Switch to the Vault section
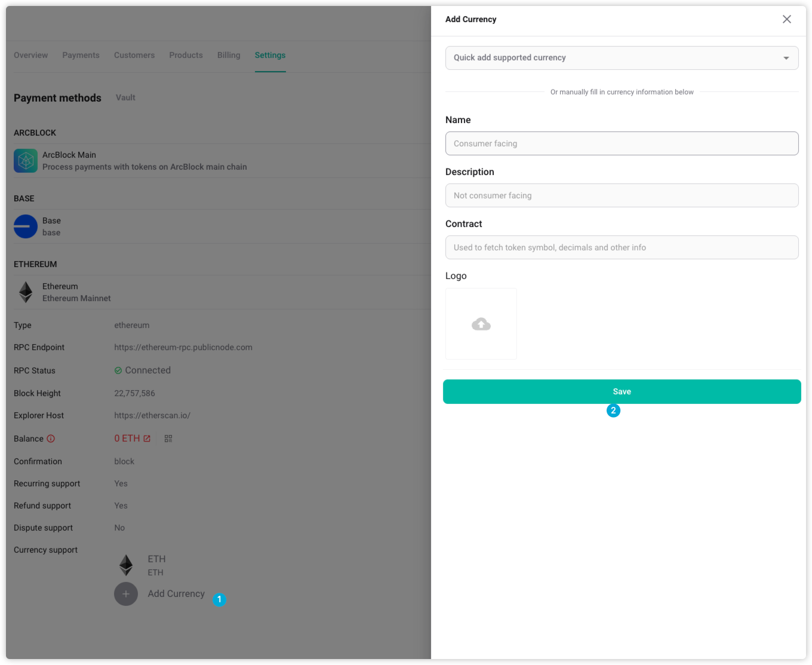Image resolution: width=812 pixels, height=665 pixels. coord(125,97)
